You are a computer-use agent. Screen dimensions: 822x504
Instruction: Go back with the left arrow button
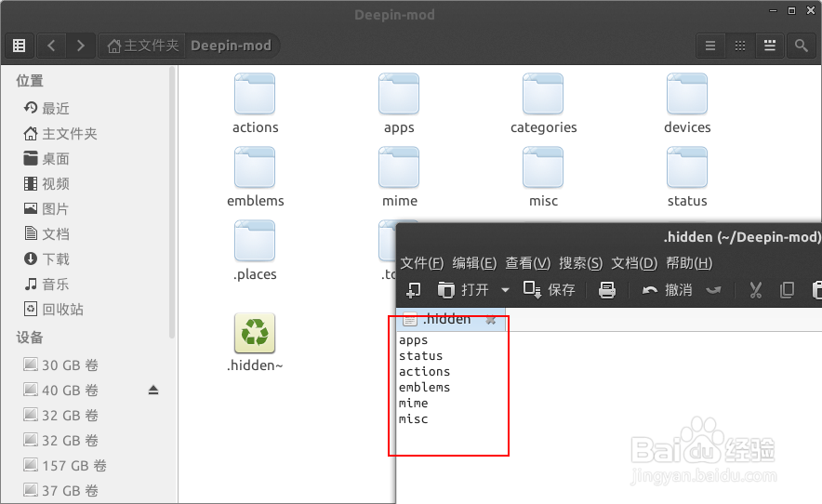pos(51,46)
